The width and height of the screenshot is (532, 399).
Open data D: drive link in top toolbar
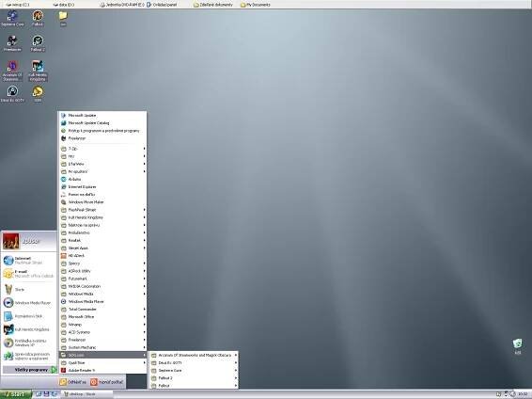tap(64, 5)
